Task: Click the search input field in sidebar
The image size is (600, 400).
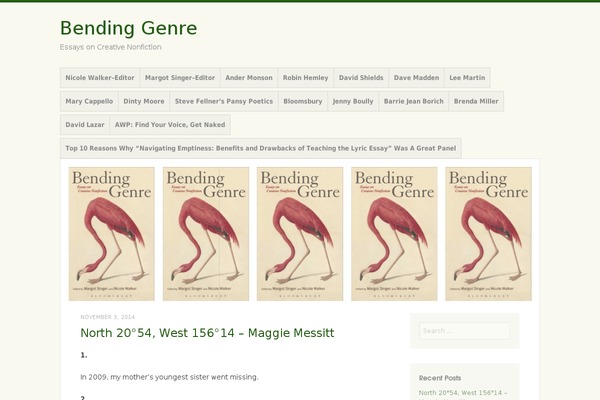Action: pos(464,331)
